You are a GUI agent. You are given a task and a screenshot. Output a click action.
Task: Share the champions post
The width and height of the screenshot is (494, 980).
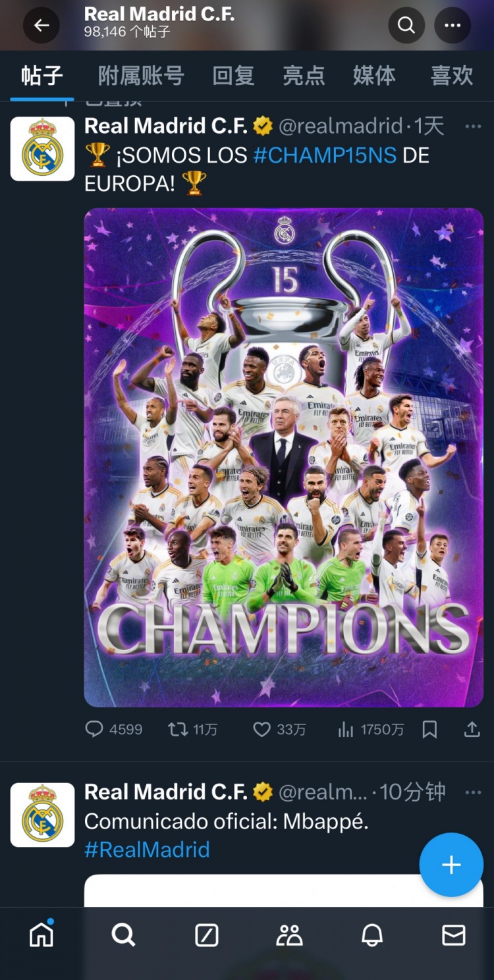[x=472, y=729]
